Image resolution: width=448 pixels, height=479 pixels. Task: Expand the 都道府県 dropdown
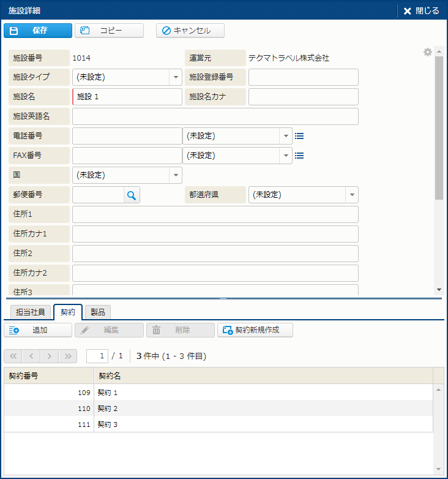352,195
